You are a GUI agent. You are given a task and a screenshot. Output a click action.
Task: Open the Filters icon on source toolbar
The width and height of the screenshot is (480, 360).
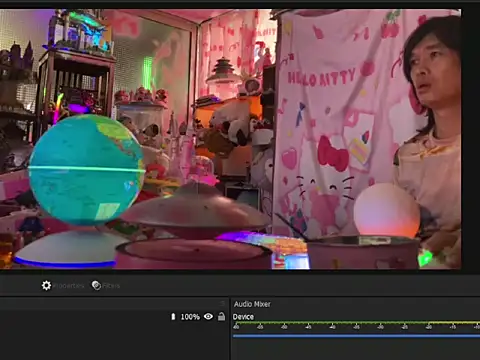point(96,285)
